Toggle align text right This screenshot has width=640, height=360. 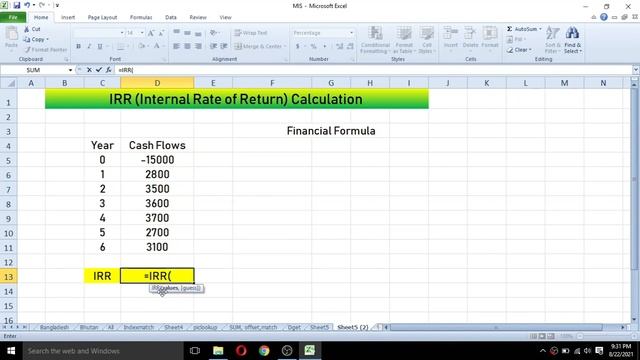point(198,47)
